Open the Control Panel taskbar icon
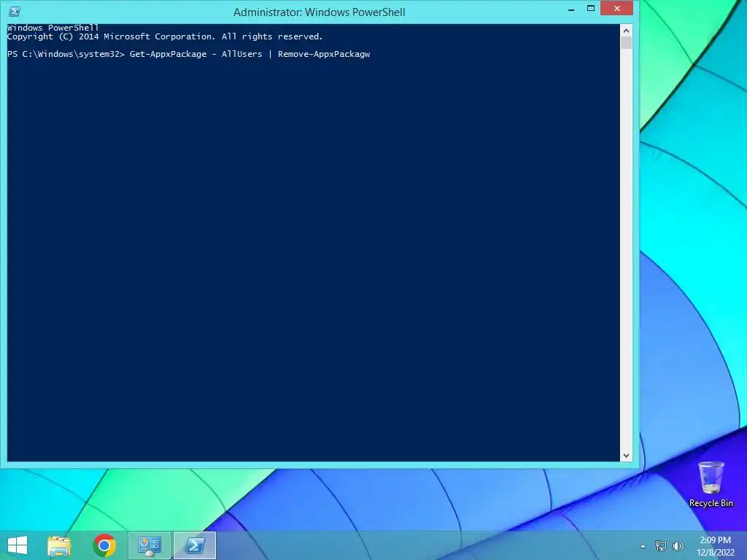This screenshot has width=747, height=560. click(149, 545)
